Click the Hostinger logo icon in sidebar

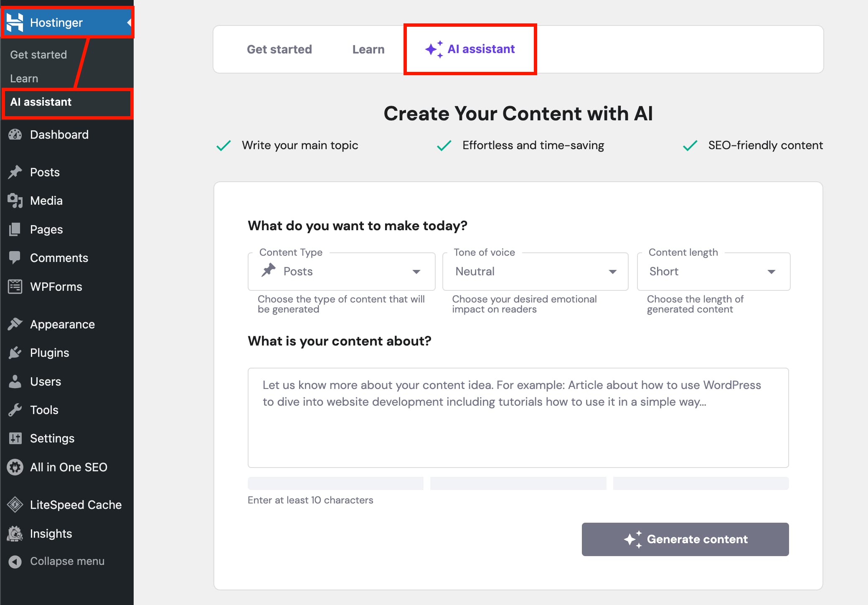click(x=15, y=23)
